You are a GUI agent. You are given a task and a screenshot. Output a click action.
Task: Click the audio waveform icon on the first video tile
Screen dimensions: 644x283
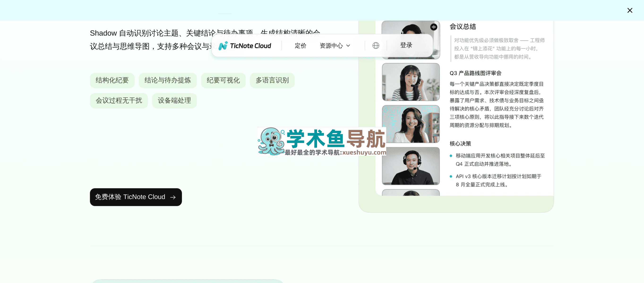coord(434,27)
